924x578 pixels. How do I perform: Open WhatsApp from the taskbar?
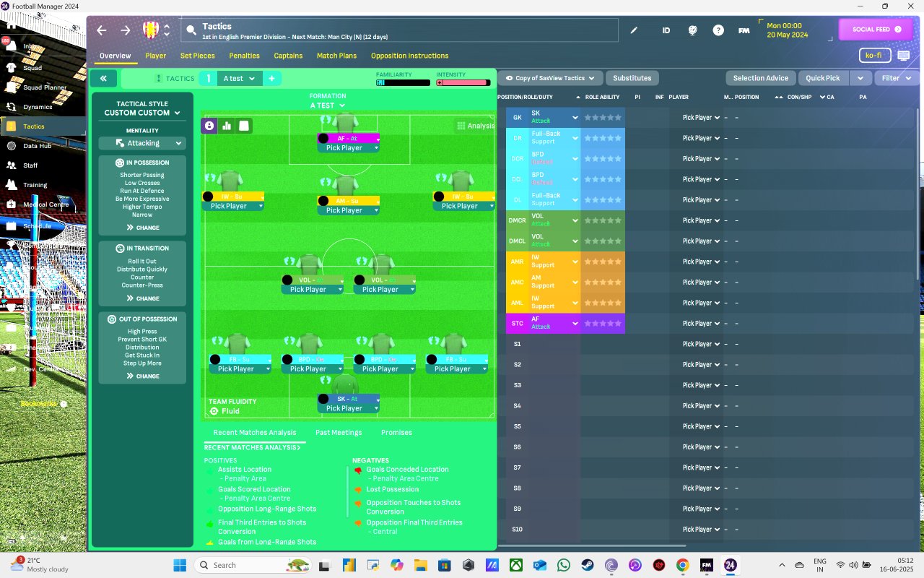[564, 565]
